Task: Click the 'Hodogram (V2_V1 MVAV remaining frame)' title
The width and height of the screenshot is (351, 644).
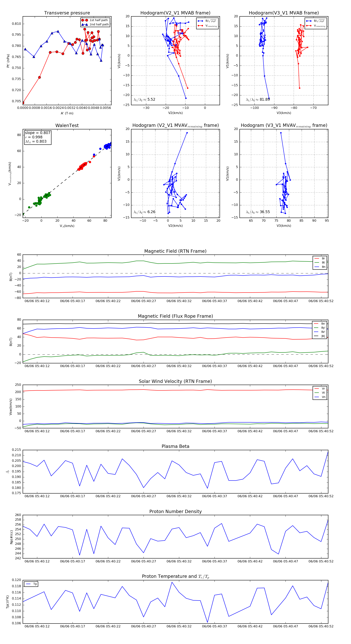Action: click(175, 125)
